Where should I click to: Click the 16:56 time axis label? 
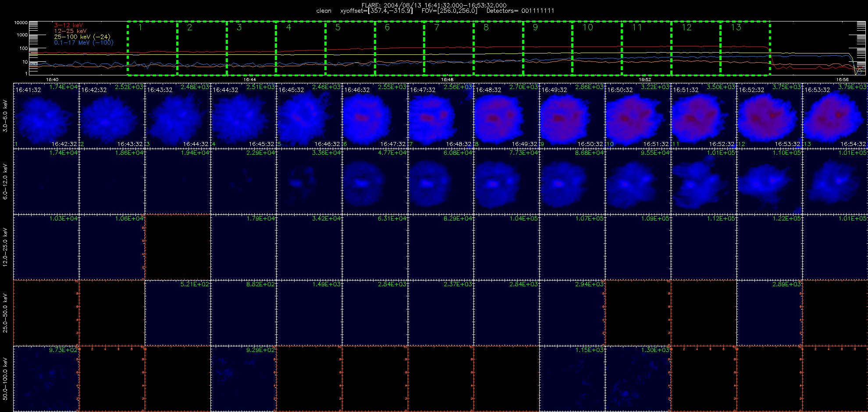842,80
